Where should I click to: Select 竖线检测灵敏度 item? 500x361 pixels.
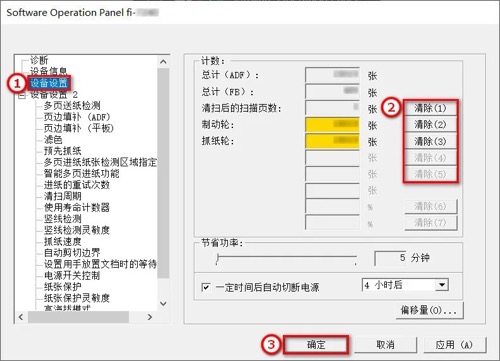(x=77, y=230)
